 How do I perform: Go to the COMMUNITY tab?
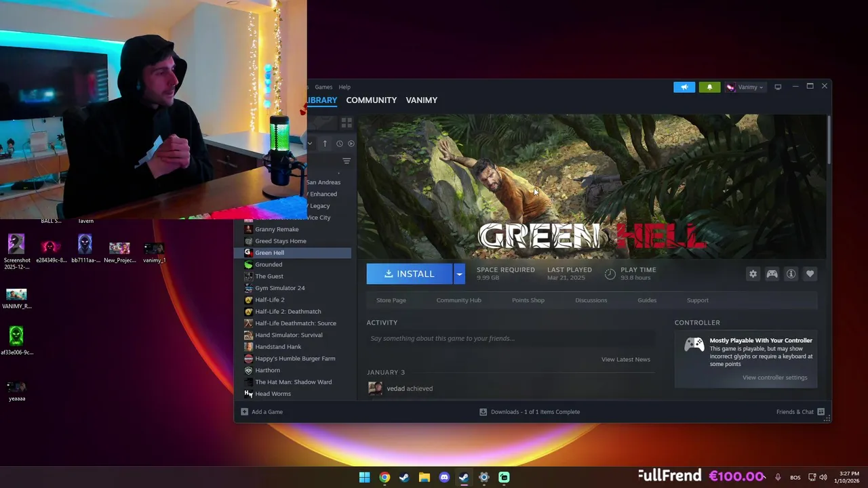(x=371, y=100)
